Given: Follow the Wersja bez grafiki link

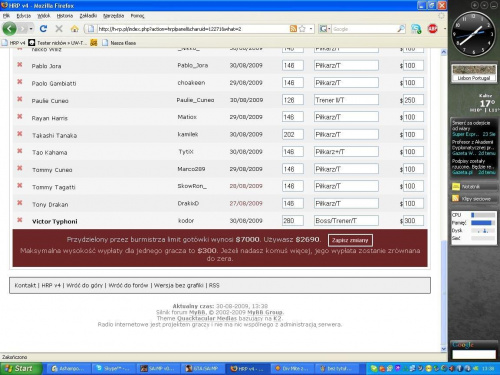Looking at the screenshot, I should 179,285.
